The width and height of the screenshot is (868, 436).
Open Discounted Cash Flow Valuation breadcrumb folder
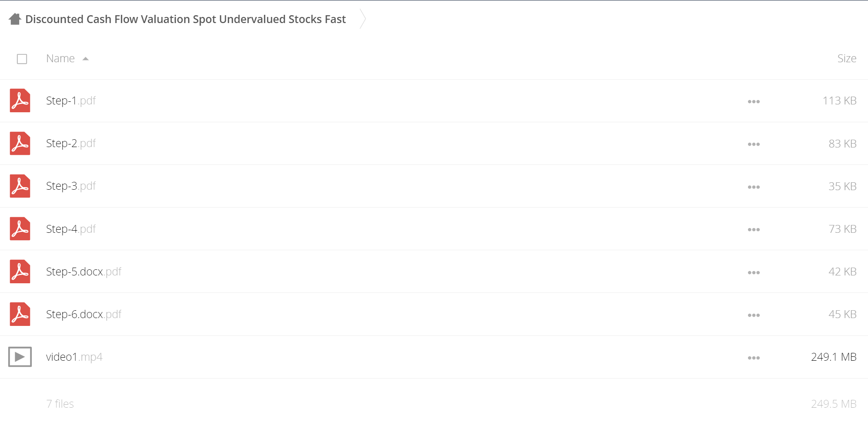click(x=185, y=19)
